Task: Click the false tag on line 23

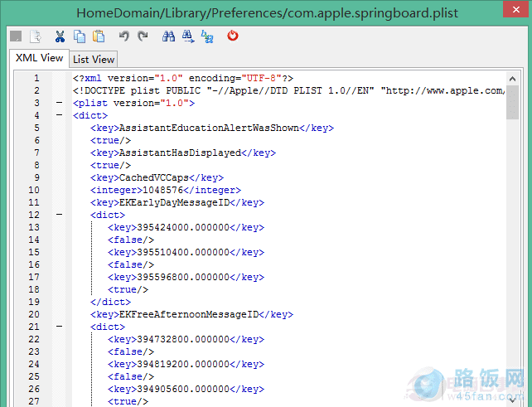Action: 131,351
